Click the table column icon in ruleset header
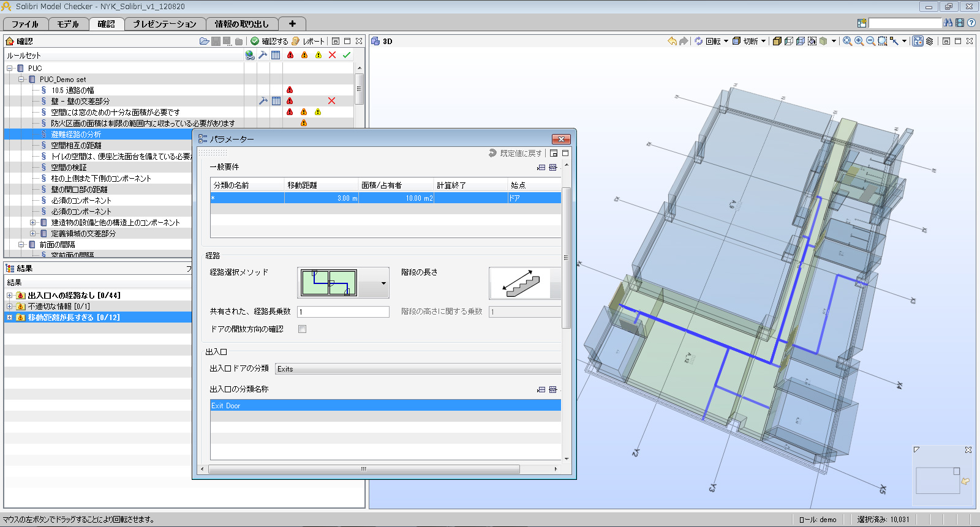 tap(276, 55)
